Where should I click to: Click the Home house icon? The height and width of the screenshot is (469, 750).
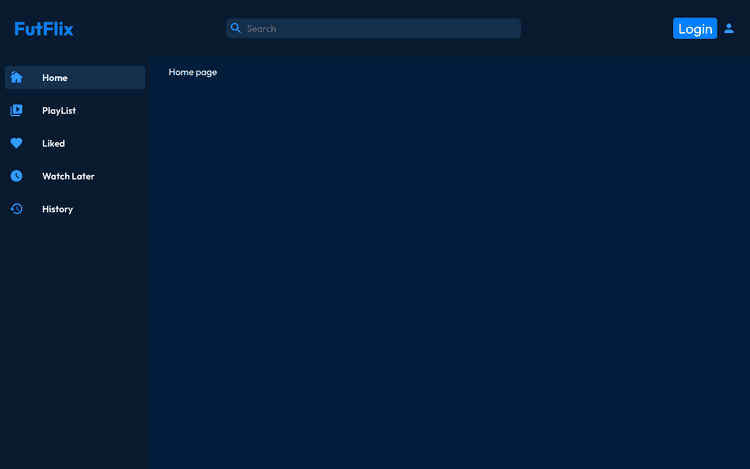16,77
